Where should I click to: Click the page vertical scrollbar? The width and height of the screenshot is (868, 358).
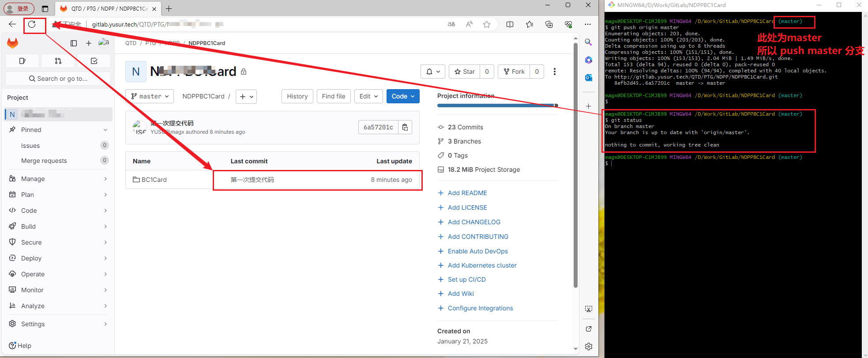(x=575, y=166)
